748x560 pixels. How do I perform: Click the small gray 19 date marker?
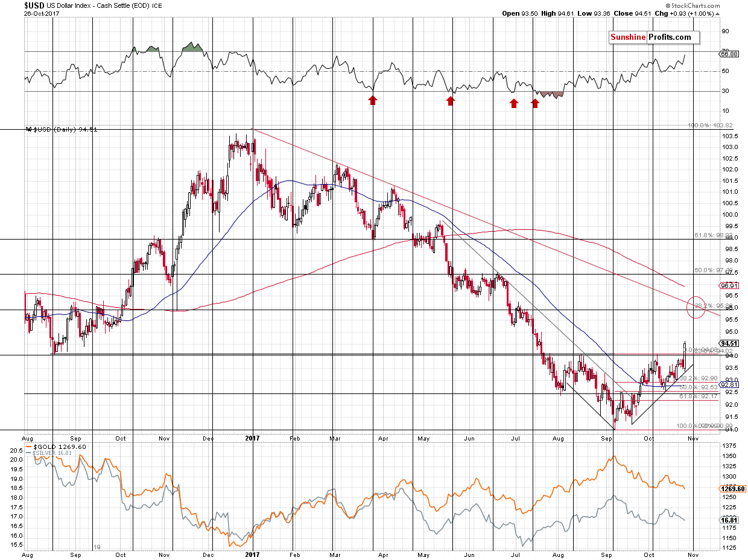[x=97, y=547]
